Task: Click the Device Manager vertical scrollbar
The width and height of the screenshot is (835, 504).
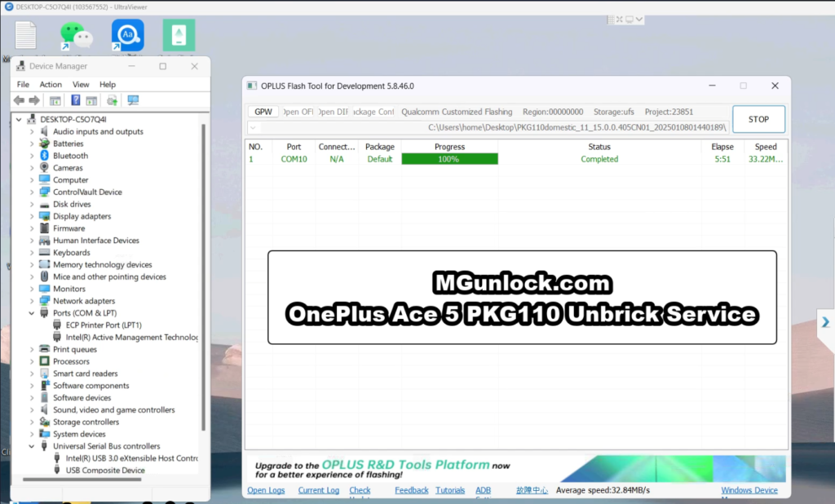Action: point(203,277)
